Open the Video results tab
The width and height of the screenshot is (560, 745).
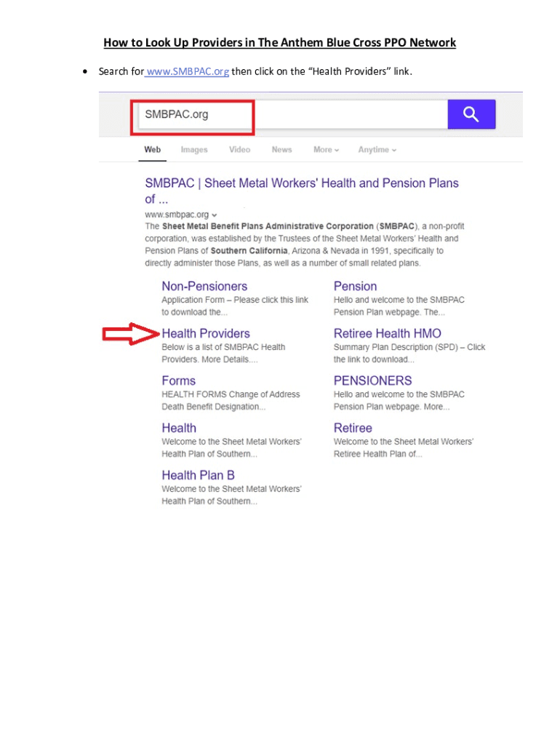pos(239,150)
